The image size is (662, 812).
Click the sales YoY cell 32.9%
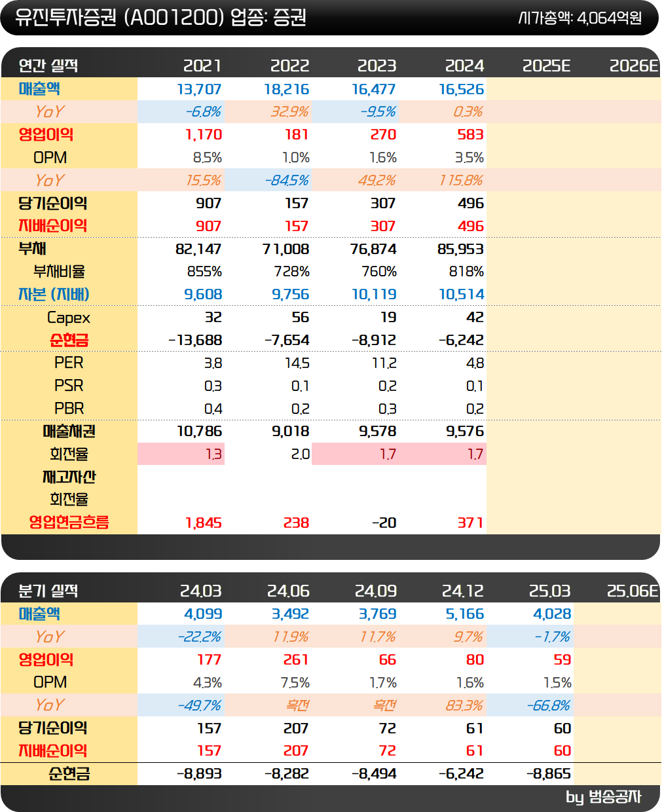pyautogui.click(x=289, y=112)
